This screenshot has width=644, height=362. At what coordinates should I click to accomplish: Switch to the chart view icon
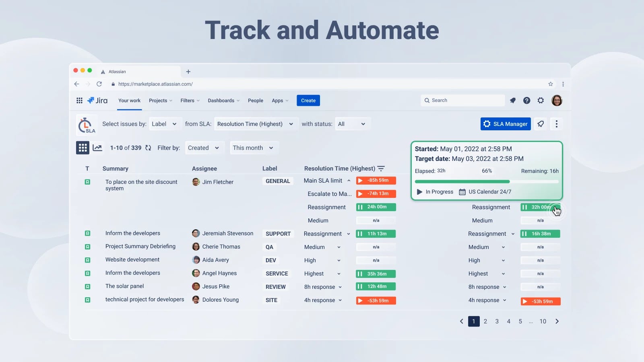pyautogui.click(x=97, y=148)
